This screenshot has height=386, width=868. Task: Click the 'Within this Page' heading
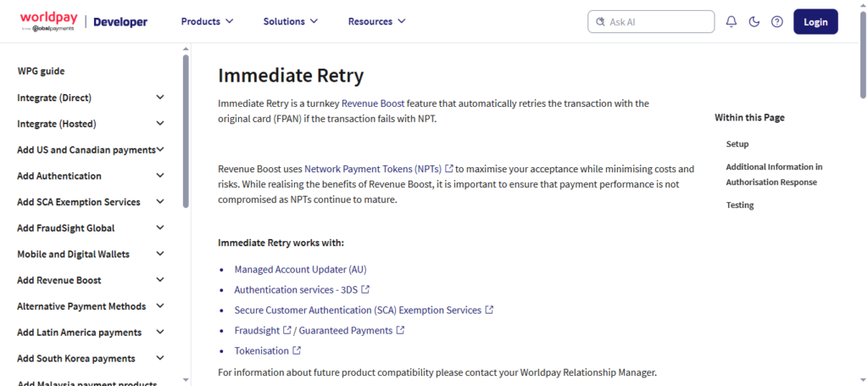tap(749, 117)
